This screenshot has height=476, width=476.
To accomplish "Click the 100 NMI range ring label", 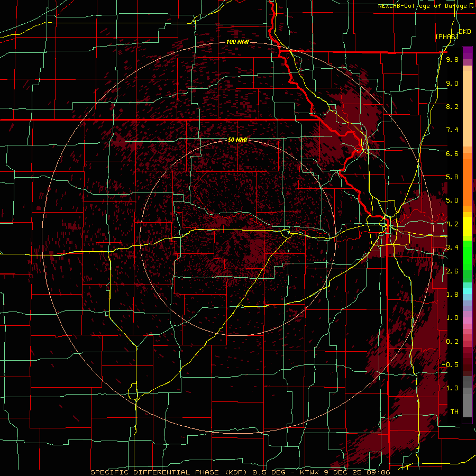I will (x=237, y=42).
